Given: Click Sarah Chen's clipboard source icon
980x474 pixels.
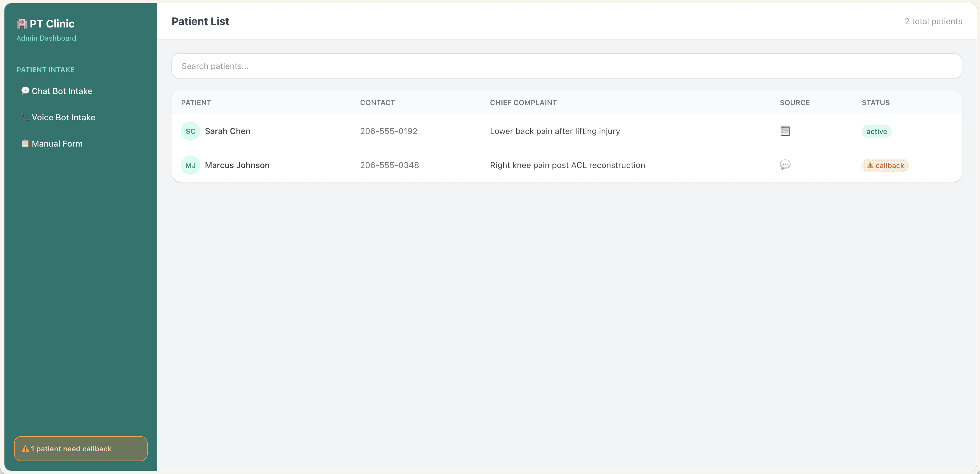Looking at the screenshot, I should tap(785, 131).
